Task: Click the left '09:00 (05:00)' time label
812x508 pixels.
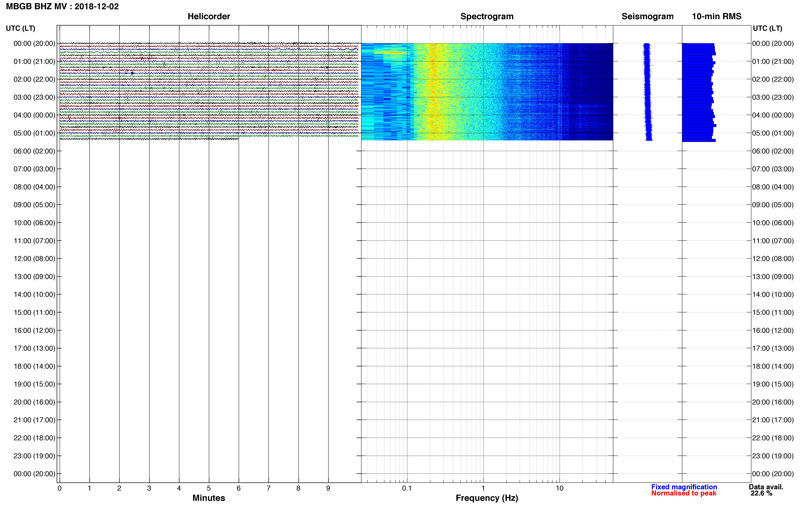Action: click(34, 205)
